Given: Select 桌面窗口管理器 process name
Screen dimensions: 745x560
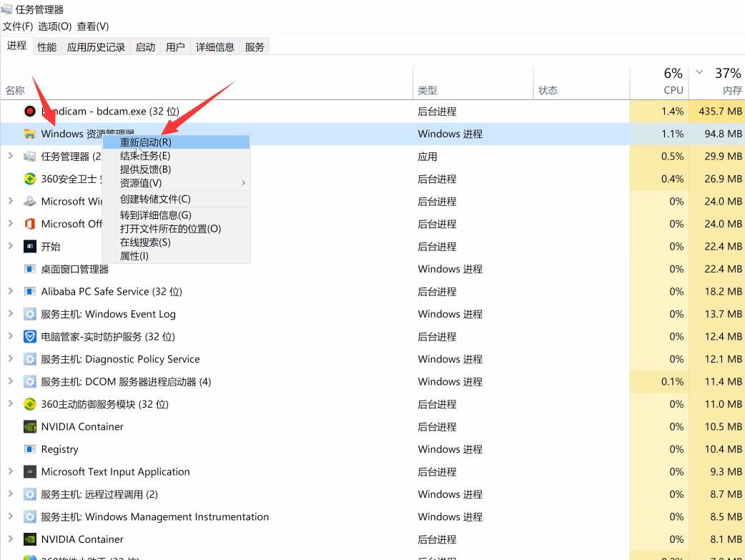Looking at the screenshot, I should (74, 269).
